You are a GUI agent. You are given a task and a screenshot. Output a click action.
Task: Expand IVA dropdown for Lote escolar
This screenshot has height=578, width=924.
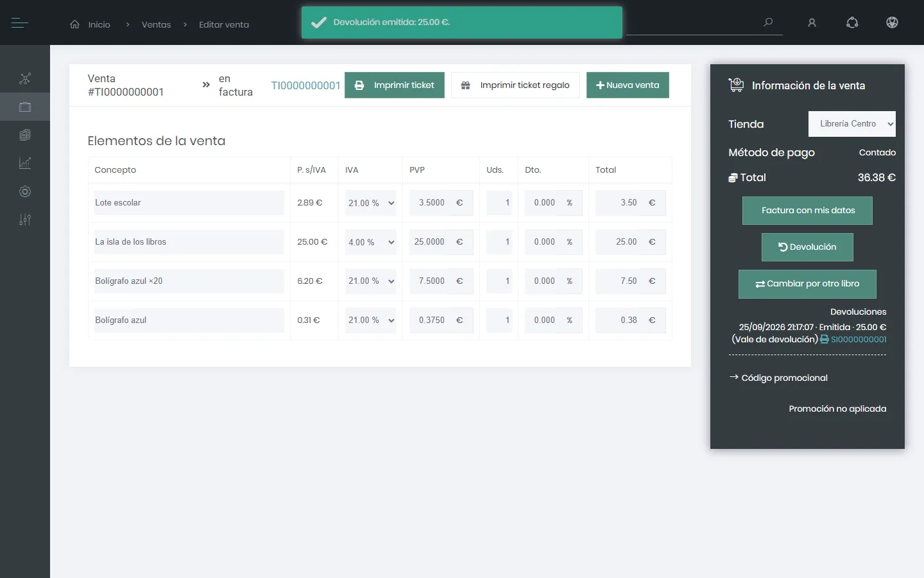click(x=371, y=203)
